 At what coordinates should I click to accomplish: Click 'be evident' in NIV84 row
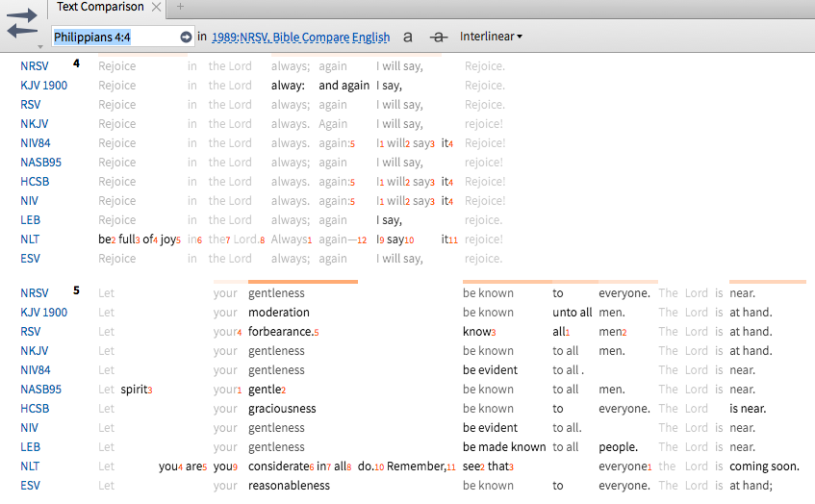490,370
